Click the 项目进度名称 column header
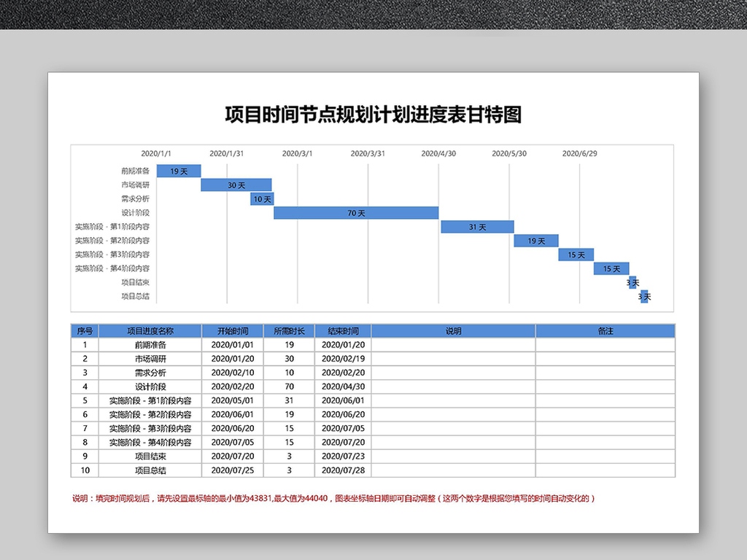Viewport: 747px width, 560px height. tap(150, 331)
